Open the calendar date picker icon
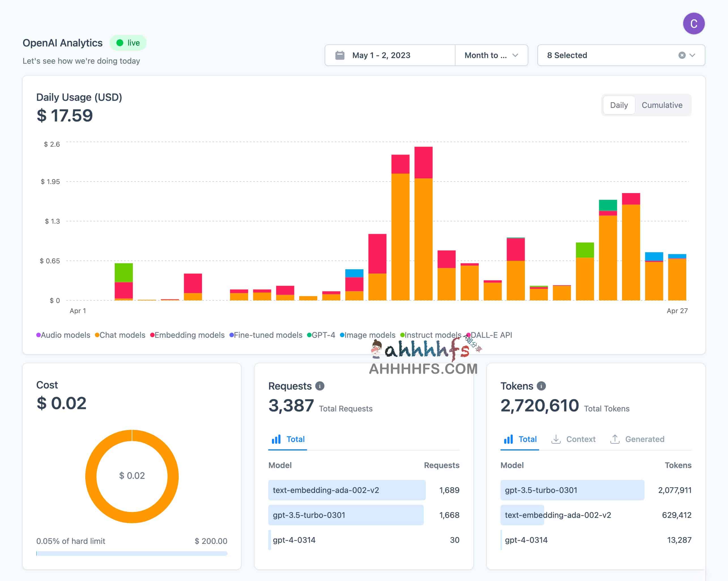Viewport: 728px width, 581px height. click(x=340, y=55)
